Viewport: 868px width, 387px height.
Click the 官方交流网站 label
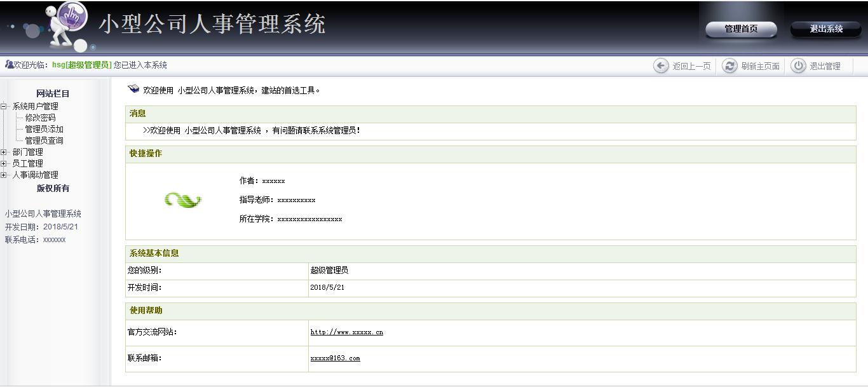(152, 332)
